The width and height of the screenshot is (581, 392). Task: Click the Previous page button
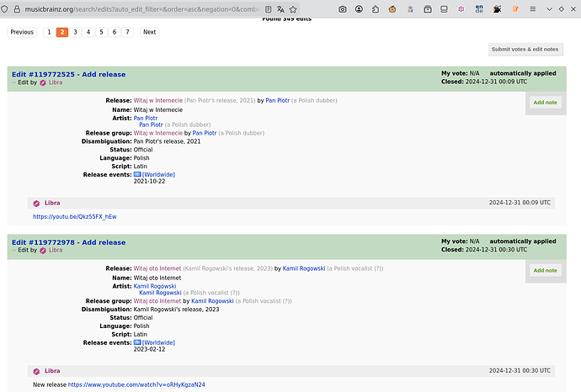(x=22, y=32)
